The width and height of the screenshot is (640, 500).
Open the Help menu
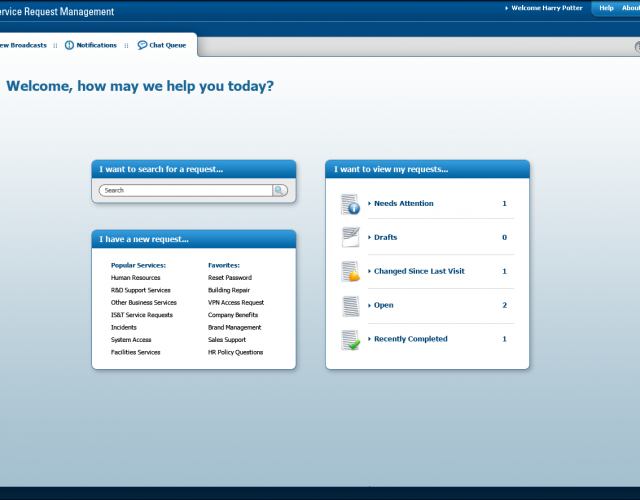606,8
